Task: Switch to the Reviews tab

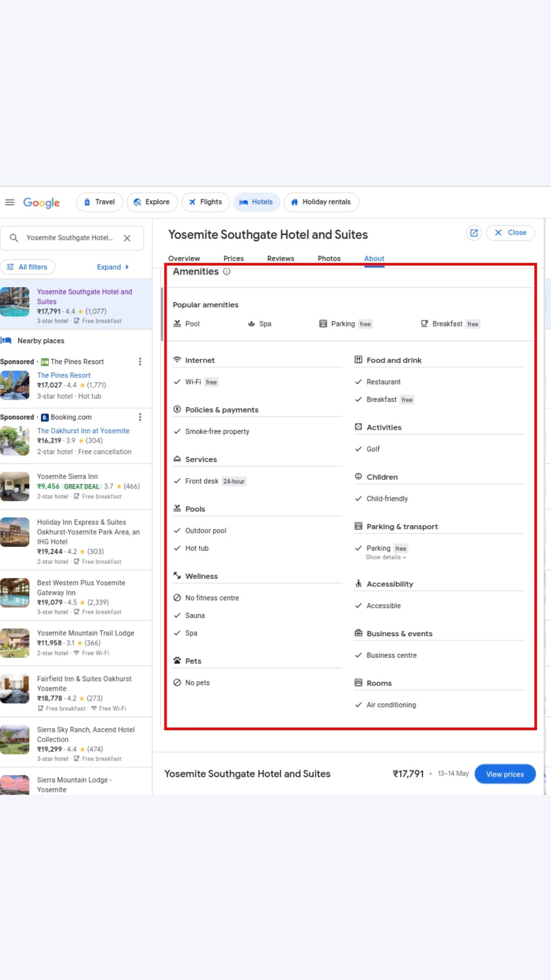Action: [280, 259]
